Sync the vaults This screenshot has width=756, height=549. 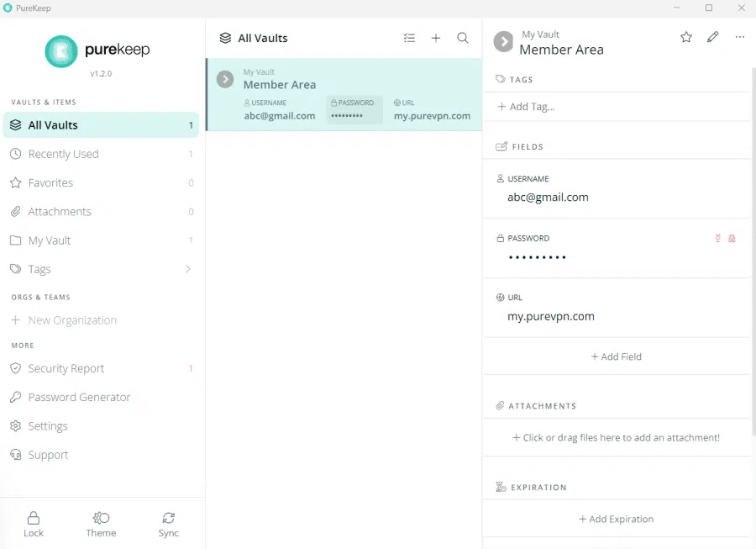(168, 525)
